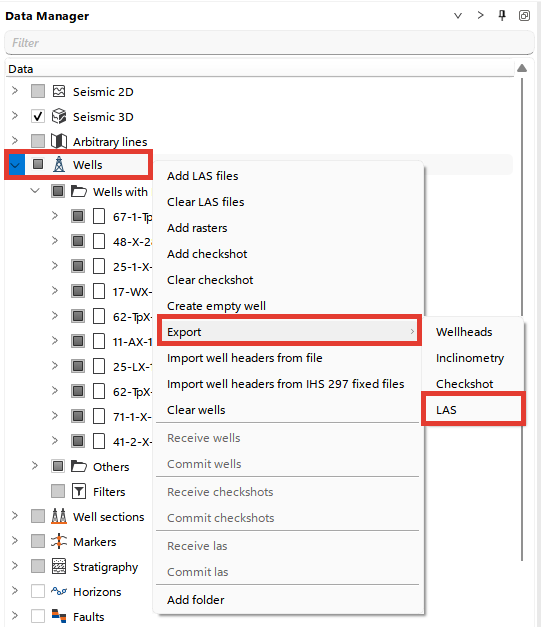Click the Well sections icon
541x627 pixels.
click(x=59, y=516)
